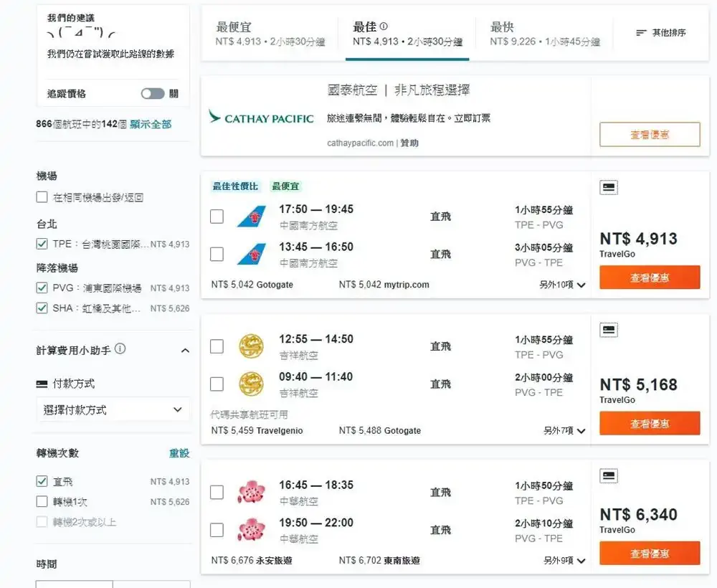Click card icon above NT$ 4,913 price
Screen dimensions: 717x588
(609, 187)
